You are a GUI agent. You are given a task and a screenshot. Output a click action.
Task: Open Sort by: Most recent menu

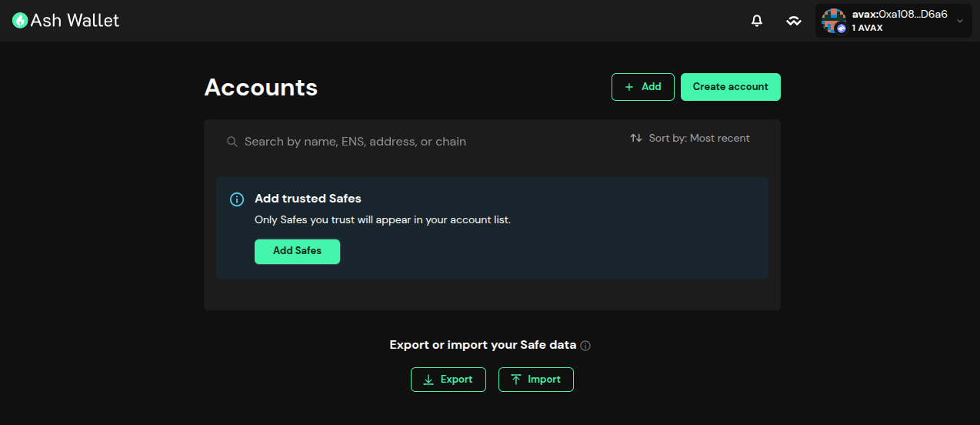coord(690,139)
